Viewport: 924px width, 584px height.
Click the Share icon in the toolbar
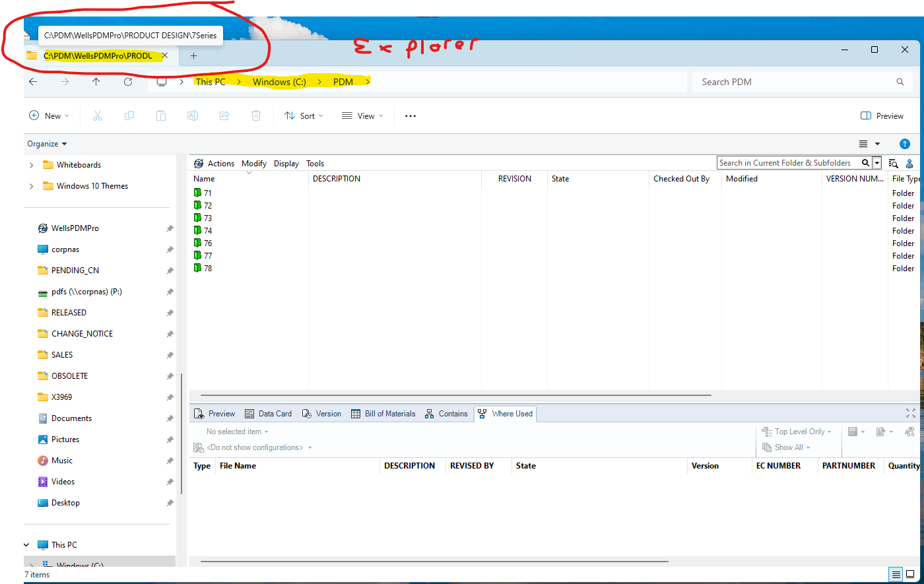pos(224,115)
